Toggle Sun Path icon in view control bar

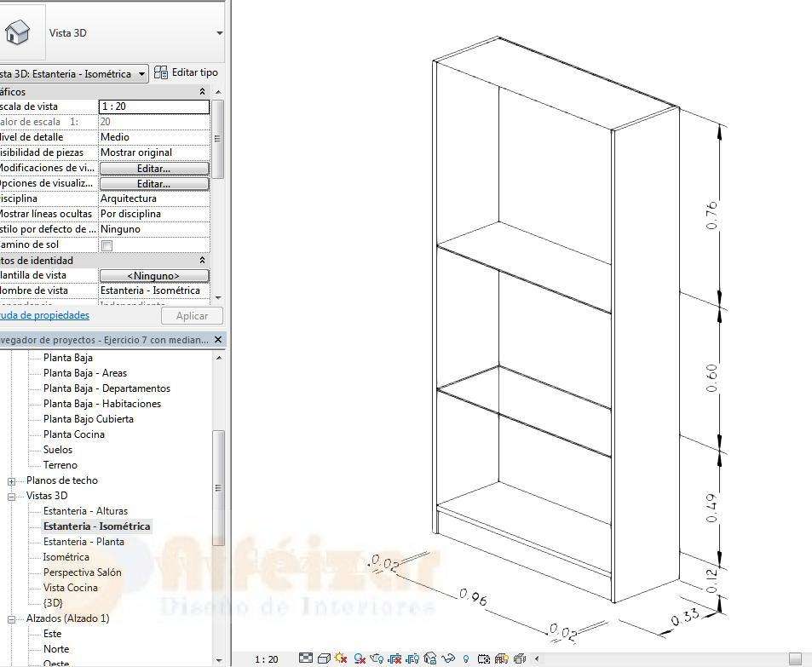[341, 658]
